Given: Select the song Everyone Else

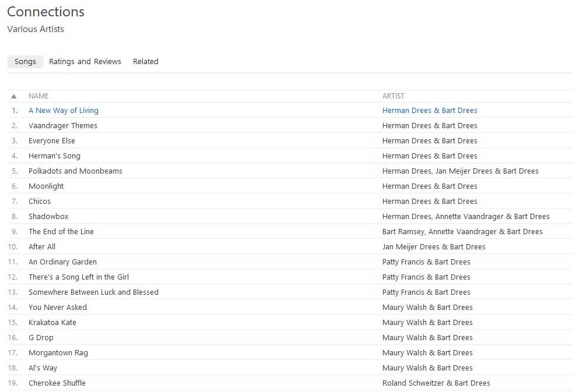Looking at the screenshot, I should (x=52, y=141).
